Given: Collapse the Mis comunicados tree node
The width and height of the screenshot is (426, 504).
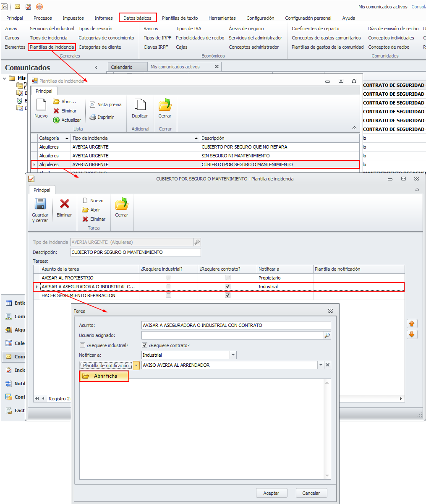Looking at the screenshot, I should click(5, 78).
